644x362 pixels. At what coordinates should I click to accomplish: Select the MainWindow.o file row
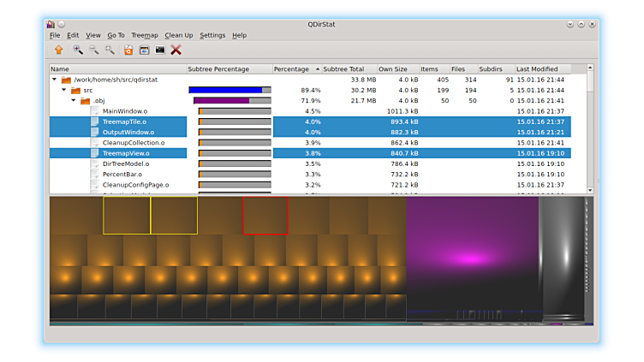[x=124, y=111]
